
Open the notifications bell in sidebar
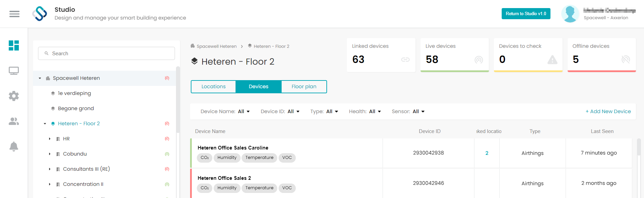point(14,146)
